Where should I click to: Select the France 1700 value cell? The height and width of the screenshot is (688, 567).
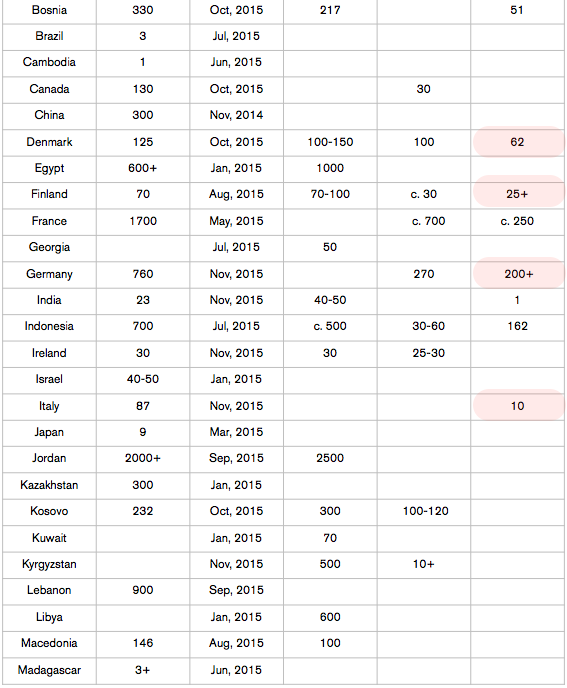[x=143, y=222]
